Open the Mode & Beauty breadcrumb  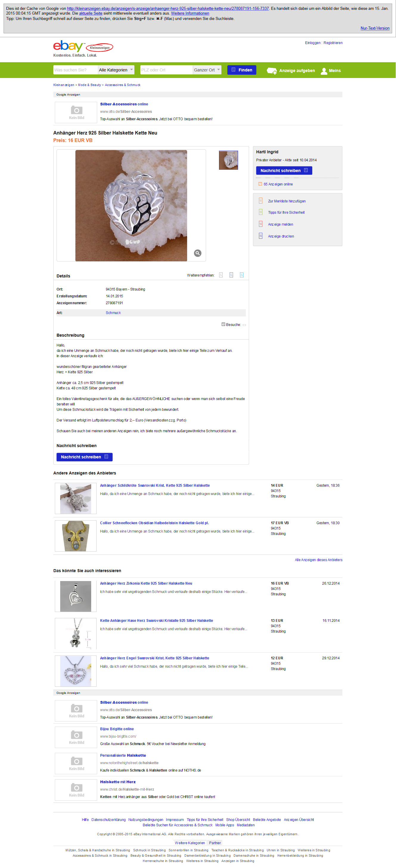click(89, 85)
